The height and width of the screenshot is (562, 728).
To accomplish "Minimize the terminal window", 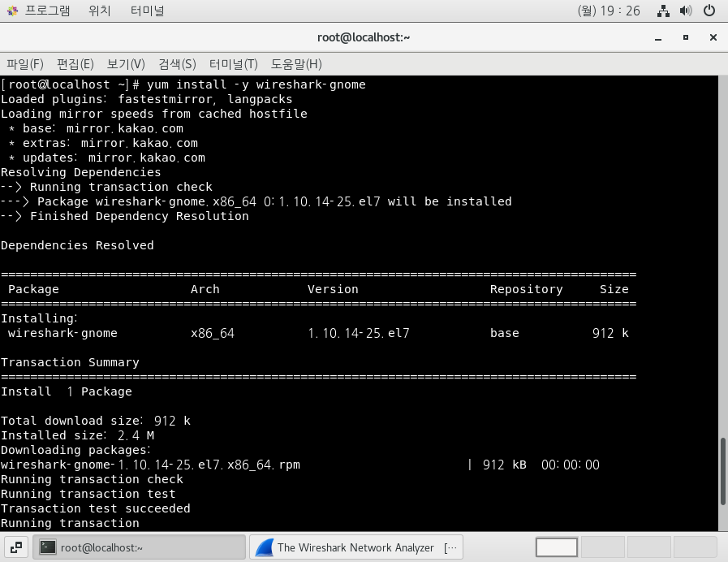I will coord(658,37).
